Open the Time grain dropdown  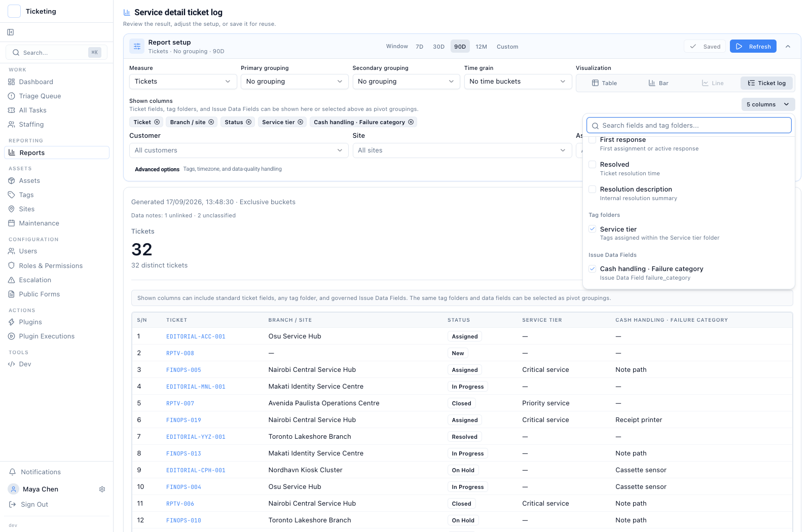point(518,82)
